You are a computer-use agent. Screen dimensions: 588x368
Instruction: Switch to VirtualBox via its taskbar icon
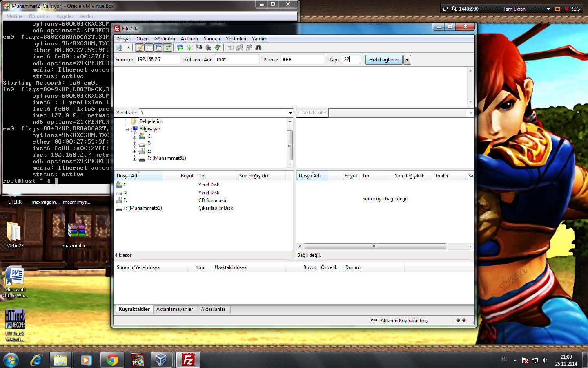[x=161, y=360]
